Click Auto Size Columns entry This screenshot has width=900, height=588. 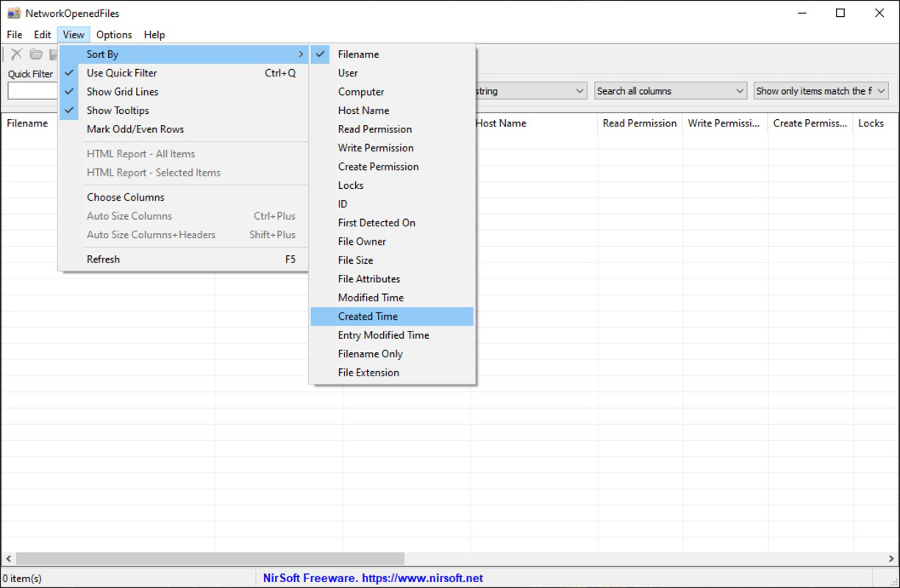(184, 216)
